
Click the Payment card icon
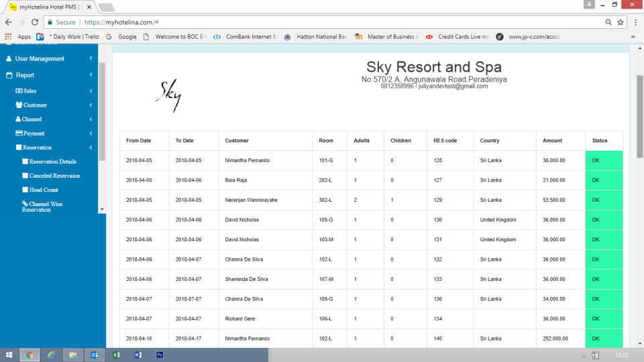pos(19,133)
